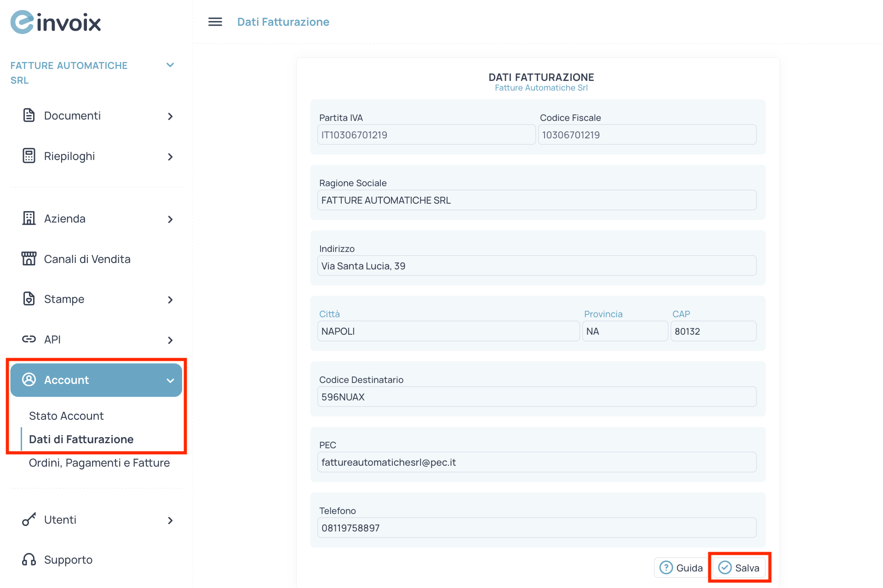Click the Salva button
The height and width of the screenshot is (588, 883).
click(x=739, y=568)
